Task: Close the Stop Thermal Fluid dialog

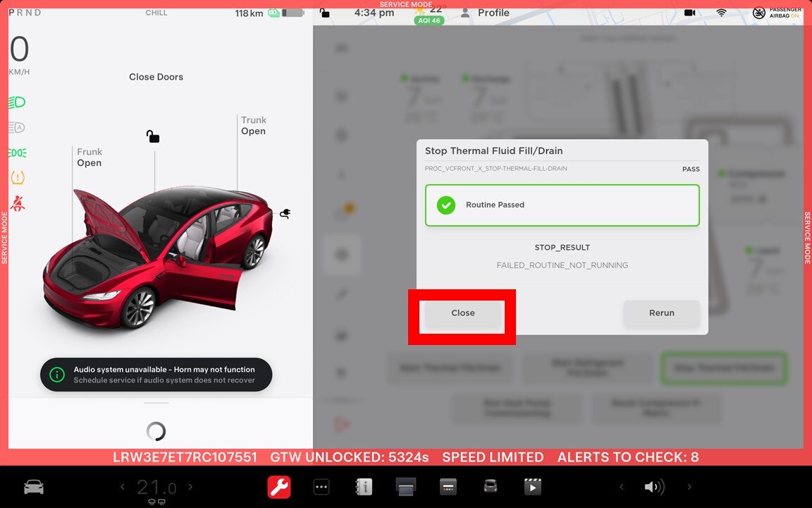Action: pos(462,313)
